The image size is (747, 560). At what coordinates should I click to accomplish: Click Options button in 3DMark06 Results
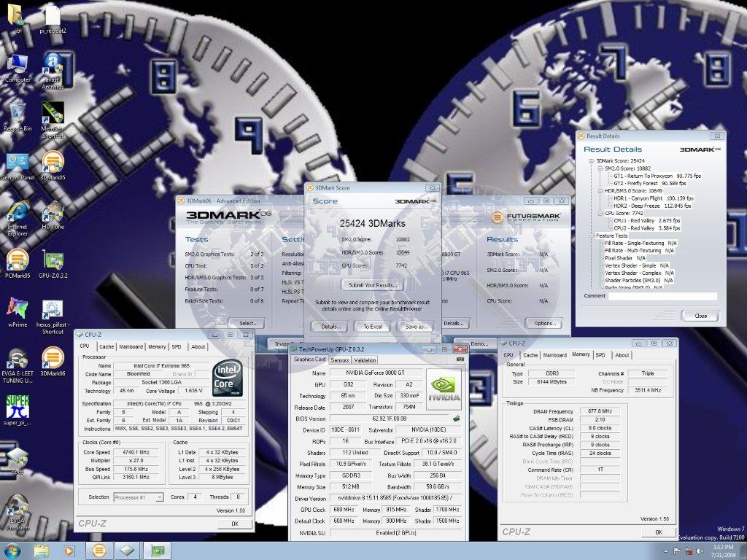(x=544, y=323)
